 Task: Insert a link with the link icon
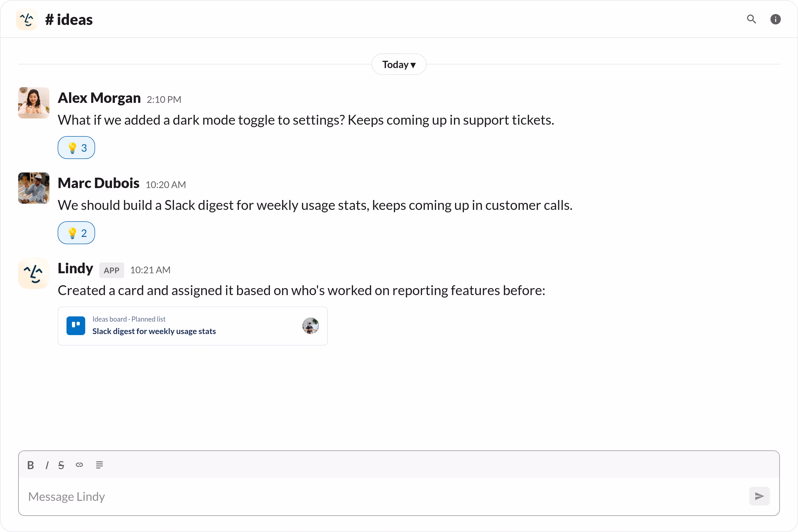pyautogui.click(x=79, y=465)
